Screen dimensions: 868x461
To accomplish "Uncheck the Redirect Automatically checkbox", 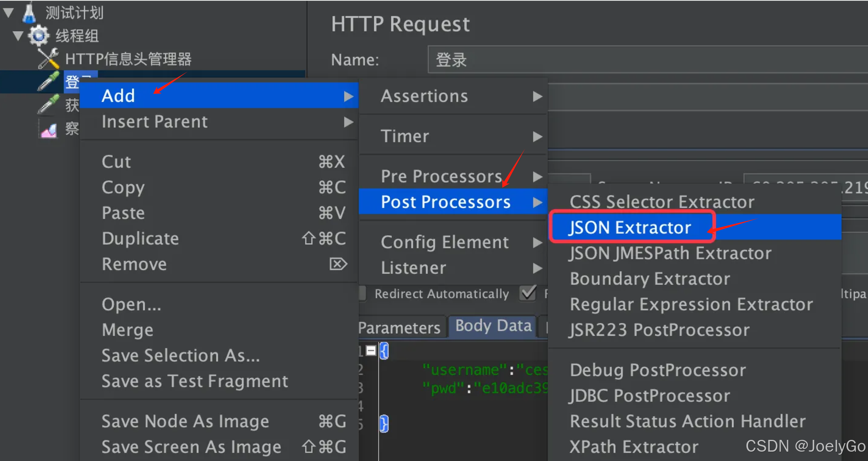I will coord(527,293).
